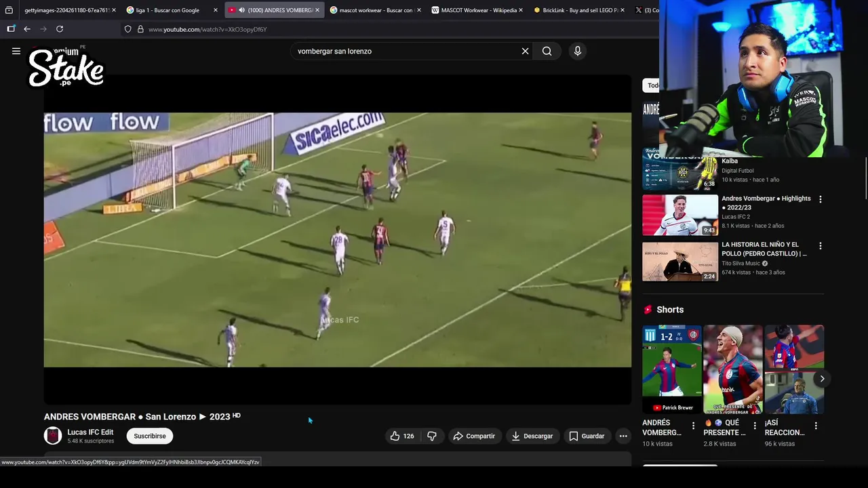Click the padlock site info icon
Viewport: 868px width, 488px height.
[x=140, y=29]
